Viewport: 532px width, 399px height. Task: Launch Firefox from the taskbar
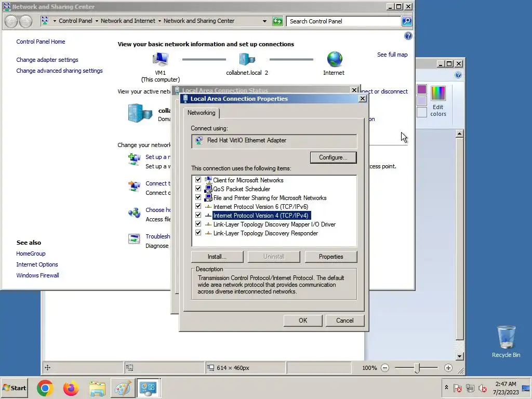[71, 388]
